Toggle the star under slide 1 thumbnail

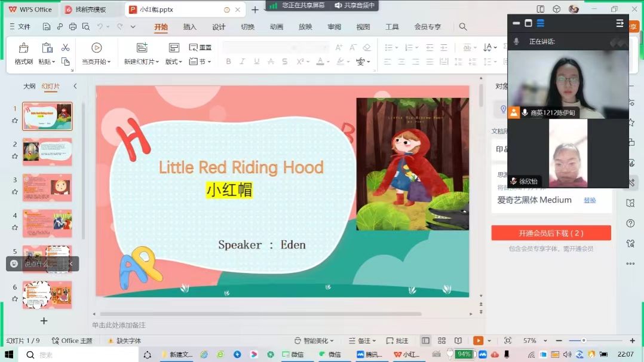tap(15, 121)
